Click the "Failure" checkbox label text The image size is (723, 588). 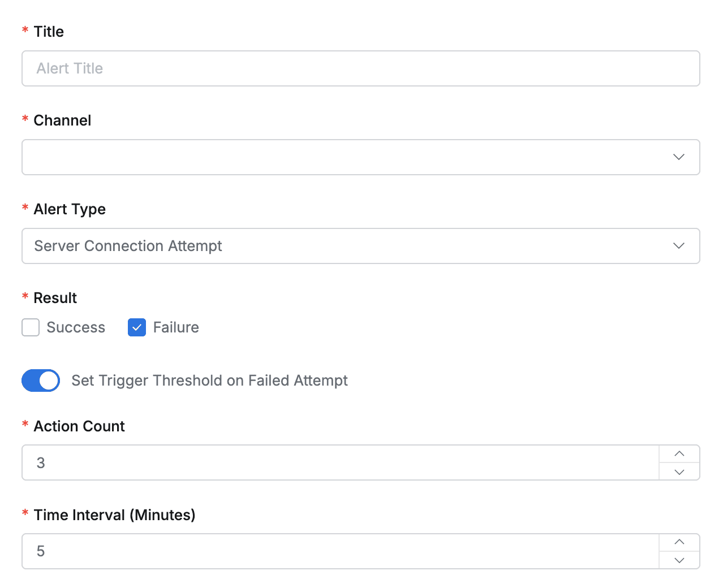coord(176,327)
